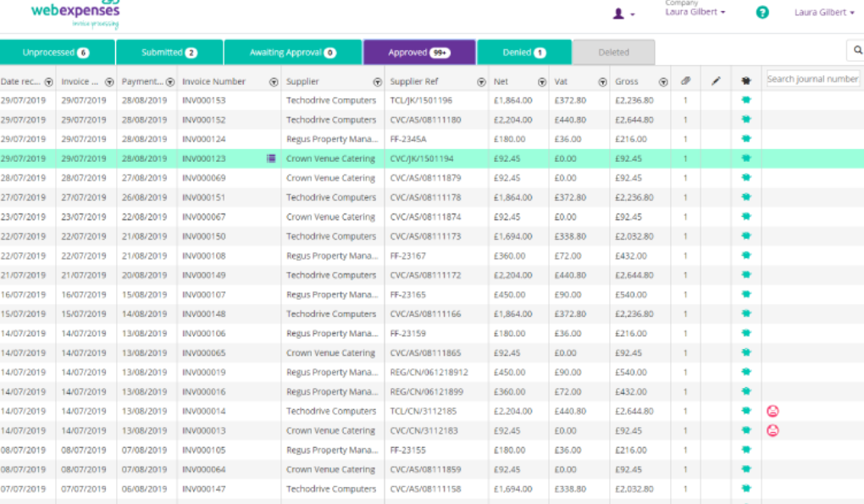The width and height of the screenshot is (864, 504).
Task: Click the Invoice Number column header text
Action: pos(213,81)
